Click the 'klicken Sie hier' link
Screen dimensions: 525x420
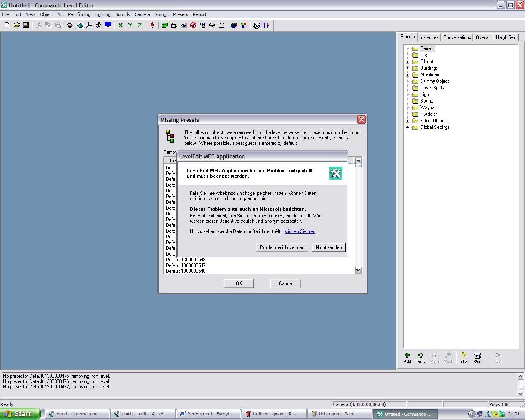(x=300, y=231)
